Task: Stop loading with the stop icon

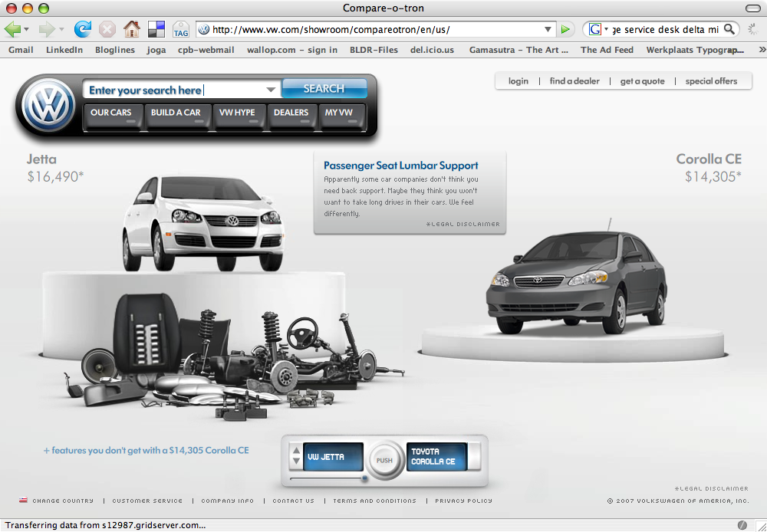Action: pos(107,28)
